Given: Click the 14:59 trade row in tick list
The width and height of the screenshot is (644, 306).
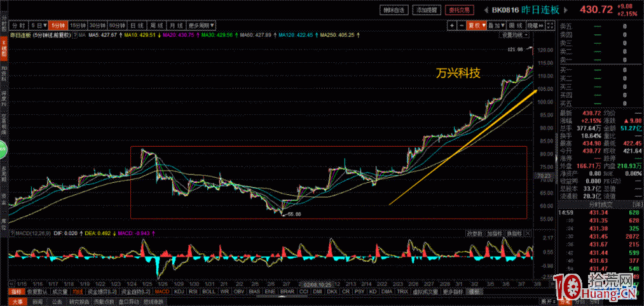Looking at the screenshot, I should tap(599, 213).
